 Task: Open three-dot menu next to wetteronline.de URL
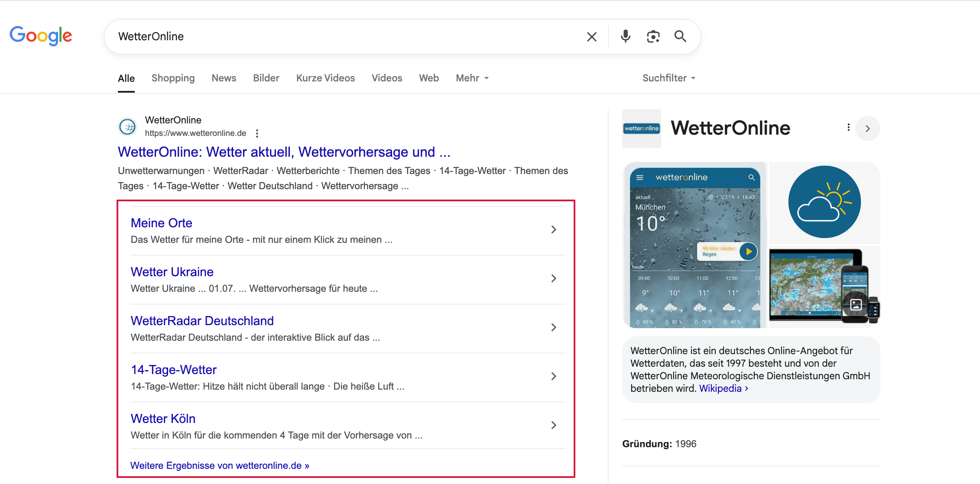click(257, 133)
